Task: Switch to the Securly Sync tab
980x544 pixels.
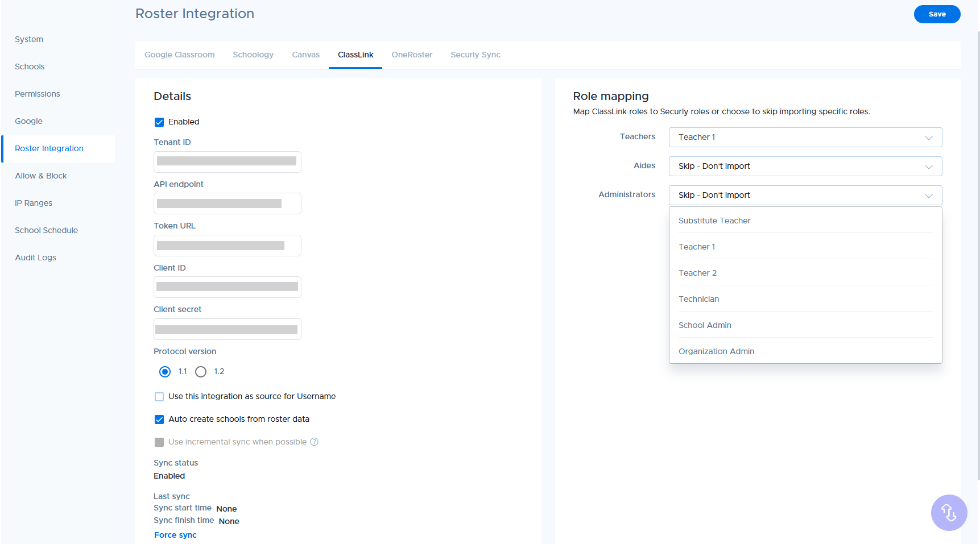Action: (475, 55)
